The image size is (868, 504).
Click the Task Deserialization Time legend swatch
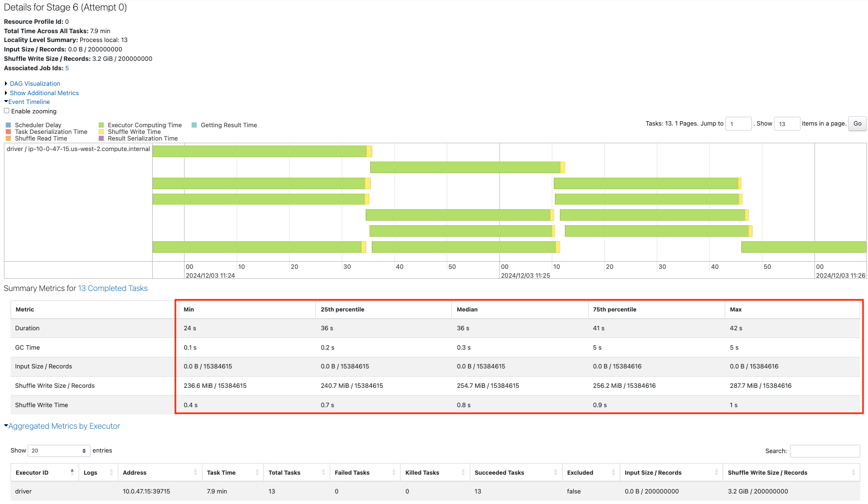tap(8, 132)
